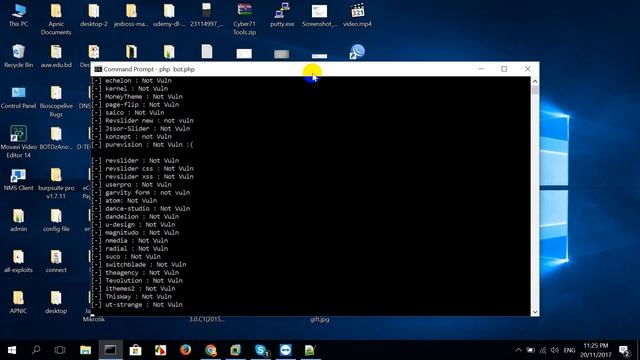Open Microsoft Store from taskbar
640x360 pixels.
tap(136, 350)
